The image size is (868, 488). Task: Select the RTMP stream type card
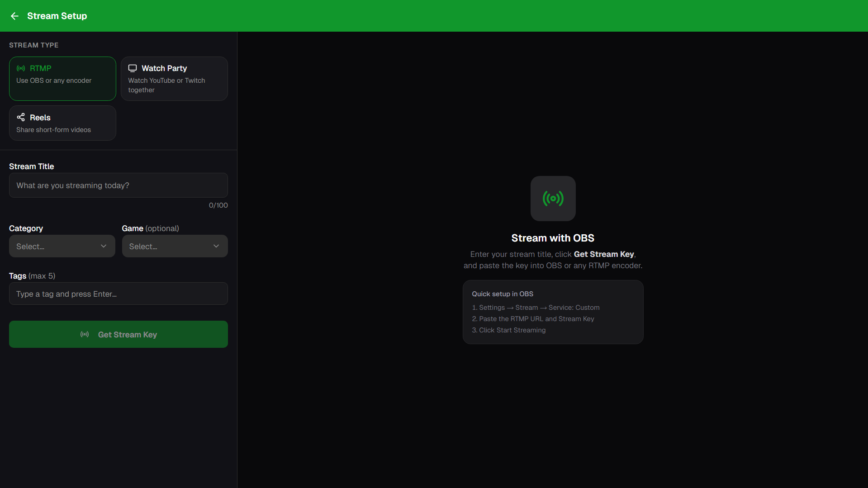click(x=62, y=78)
